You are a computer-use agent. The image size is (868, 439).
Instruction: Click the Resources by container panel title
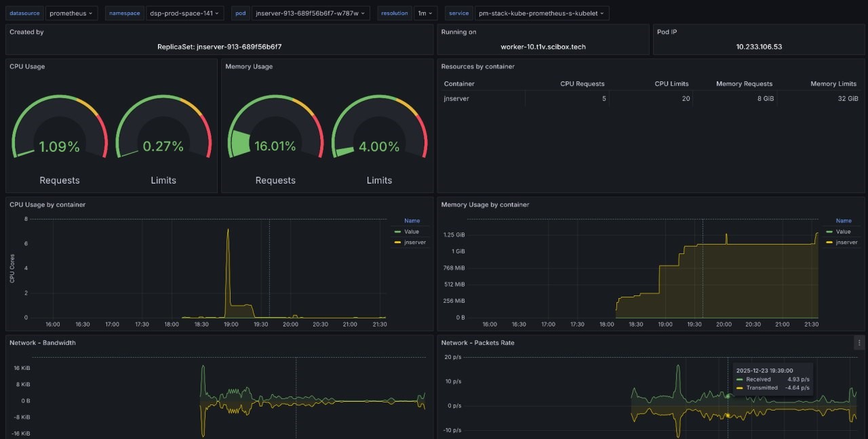477,66
